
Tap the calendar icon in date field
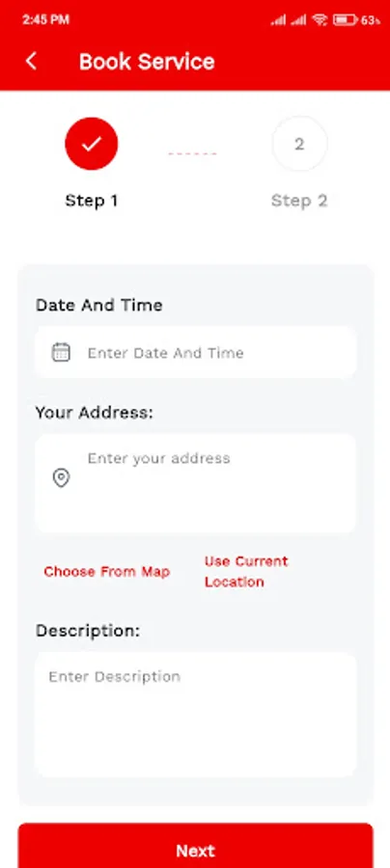point(61,352)
